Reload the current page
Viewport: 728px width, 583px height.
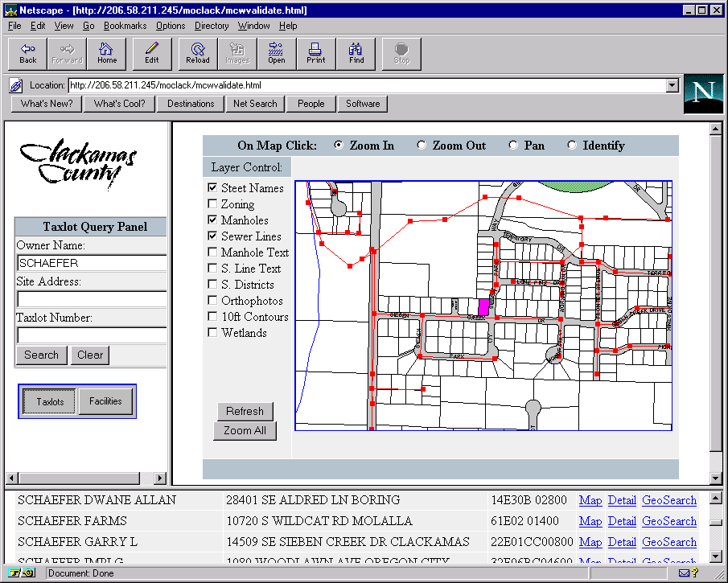(198, 54)
